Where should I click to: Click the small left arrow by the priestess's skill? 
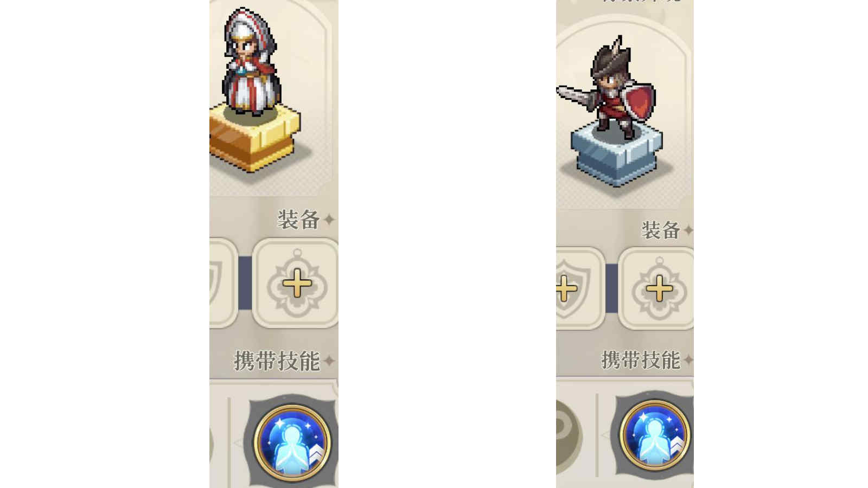click(238, 443)
